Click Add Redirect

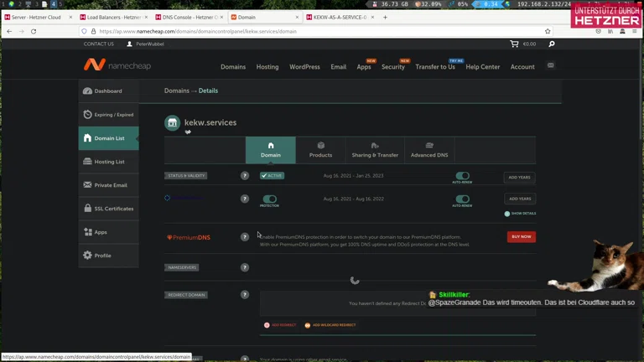280,325
